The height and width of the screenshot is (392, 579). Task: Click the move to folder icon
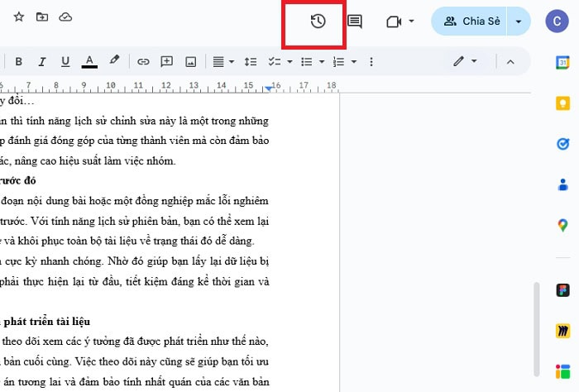pos(42,17)
